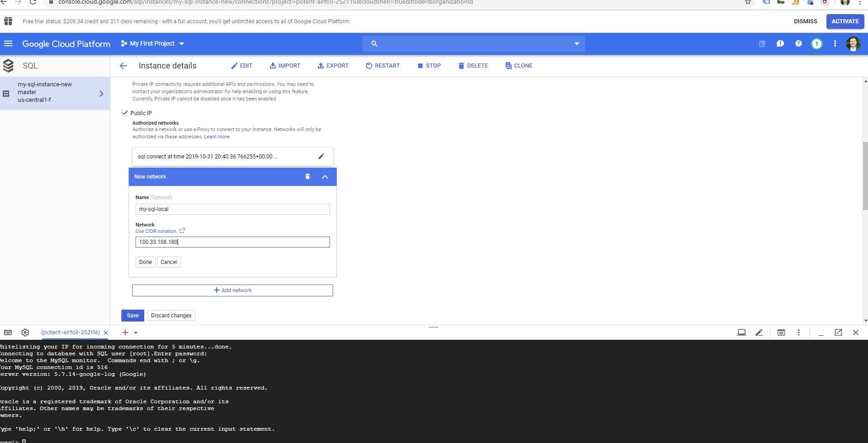Open the main navigation hamburger menu
868x443 pixels.
point(8,44)
